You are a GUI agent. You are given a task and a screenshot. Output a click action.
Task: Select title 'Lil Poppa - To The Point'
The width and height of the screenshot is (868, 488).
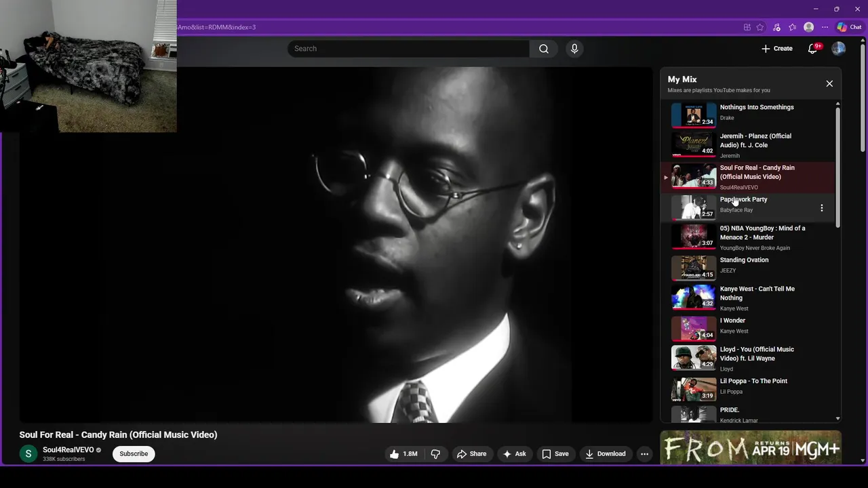click(x=753, y=381)
